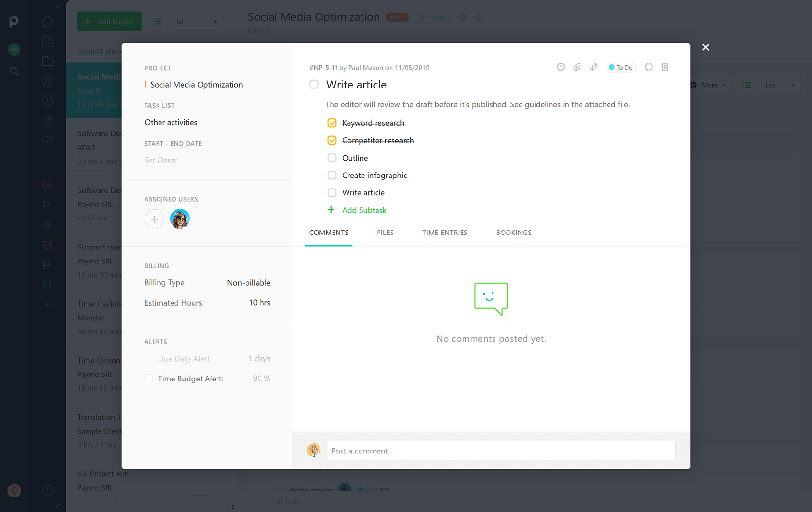Open the search icon in the sidebar
The height and width of the screenshot is (512, 812).
pyautogui.click(x=14, y=72)
